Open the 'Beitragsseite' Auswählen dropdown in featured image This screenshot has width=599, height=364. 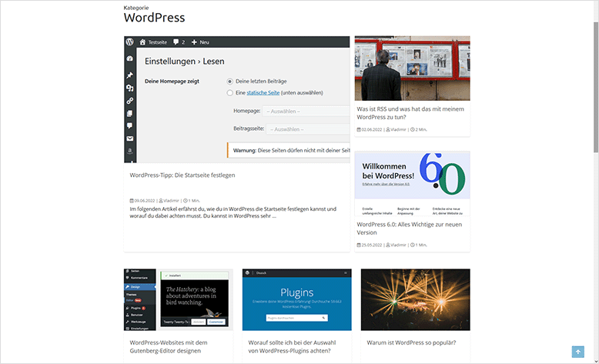tap(308, 129)
